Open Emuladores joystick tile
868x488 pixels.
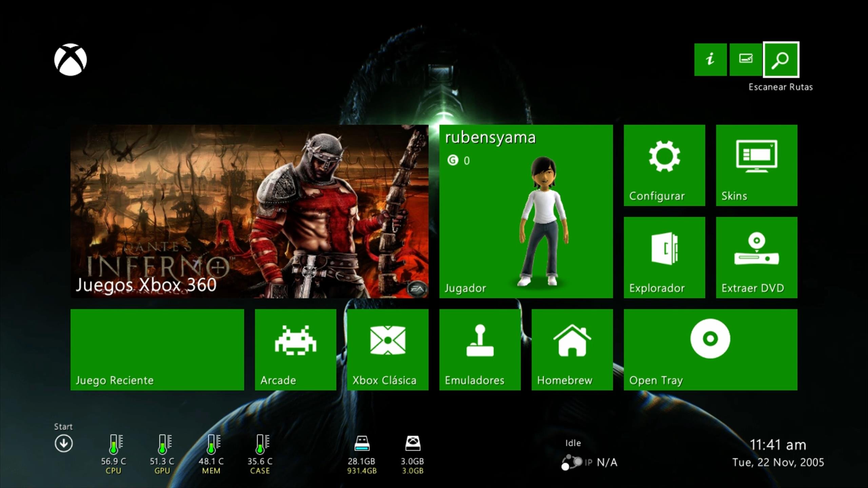coord(480,350)
